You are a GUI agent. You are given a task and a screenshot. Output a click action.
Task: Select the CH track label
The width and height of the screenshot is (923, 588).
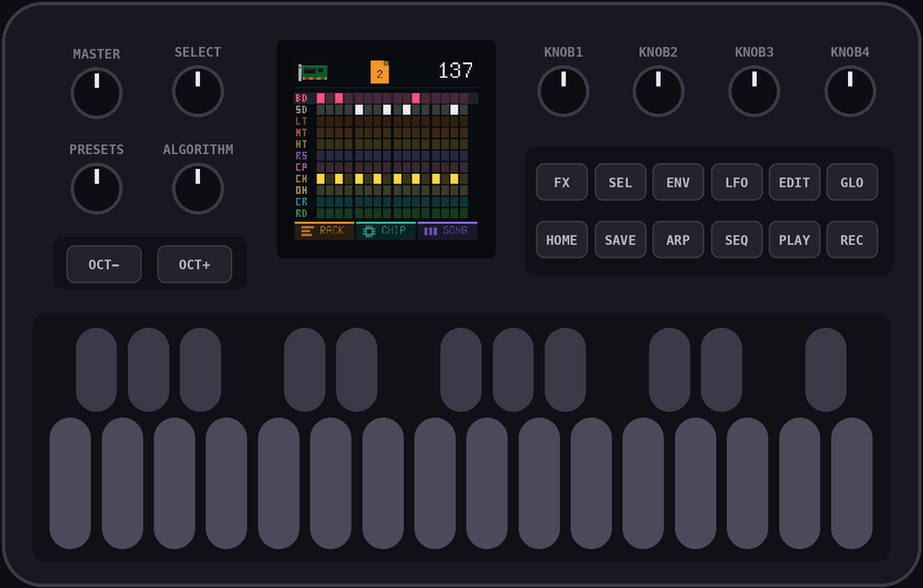coord(301,179)
